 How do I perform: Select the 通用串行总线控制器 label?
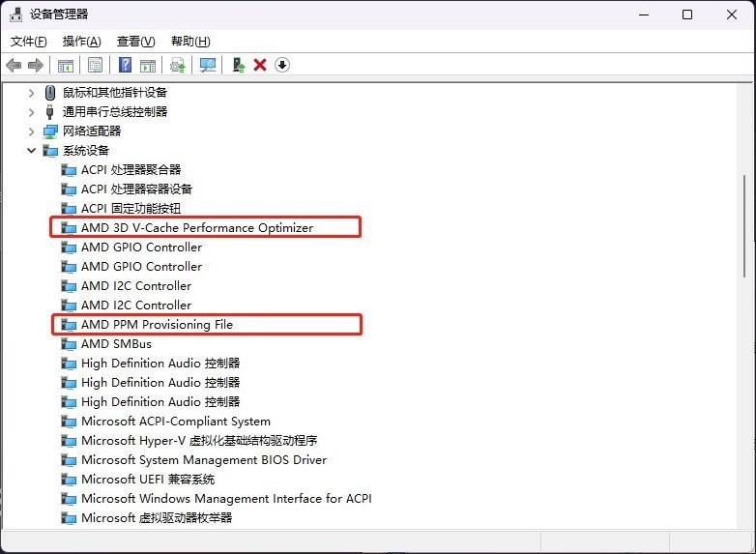[x=115, y=111]
